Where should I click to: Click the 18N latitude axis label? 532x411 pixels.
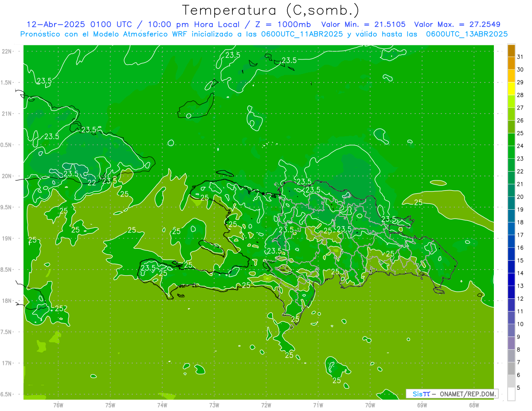click(x=7, y=301)
